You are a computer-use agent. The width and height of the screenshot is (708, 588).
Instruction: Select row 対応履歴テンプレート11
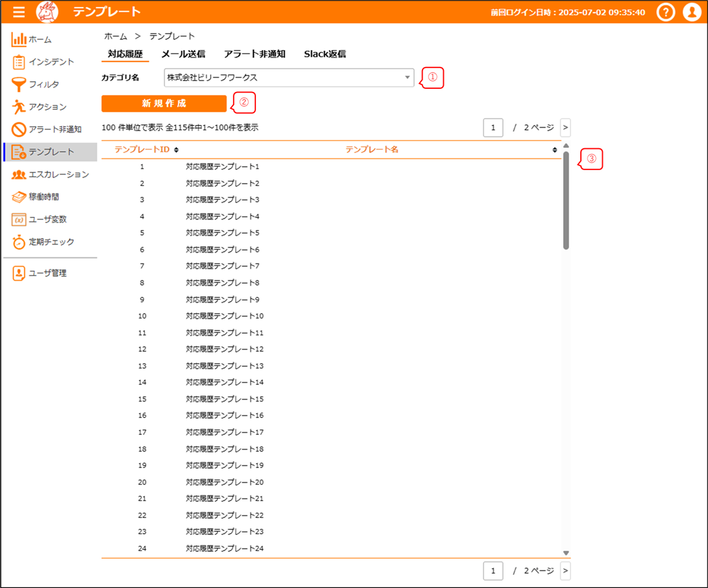click(x=331, y=333)
